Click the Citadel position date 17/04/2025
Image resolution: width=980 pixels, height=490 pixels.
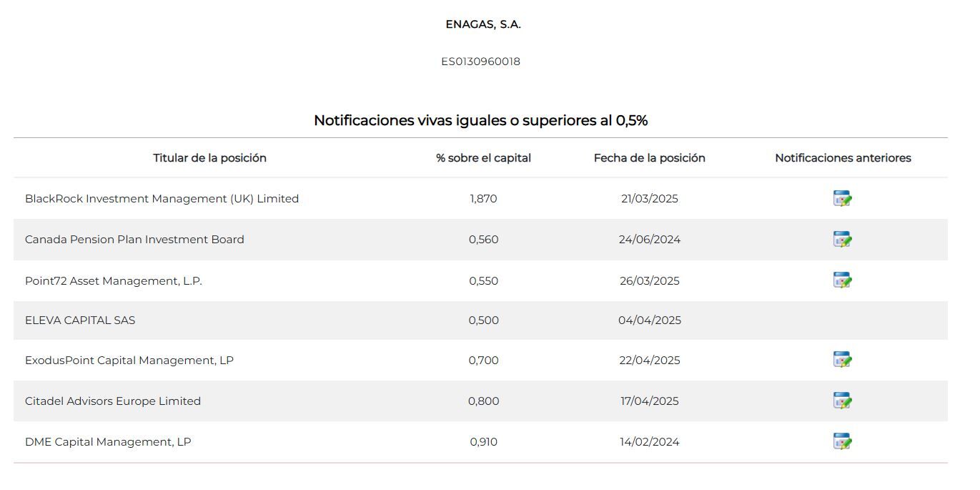[x=649, y=401]
